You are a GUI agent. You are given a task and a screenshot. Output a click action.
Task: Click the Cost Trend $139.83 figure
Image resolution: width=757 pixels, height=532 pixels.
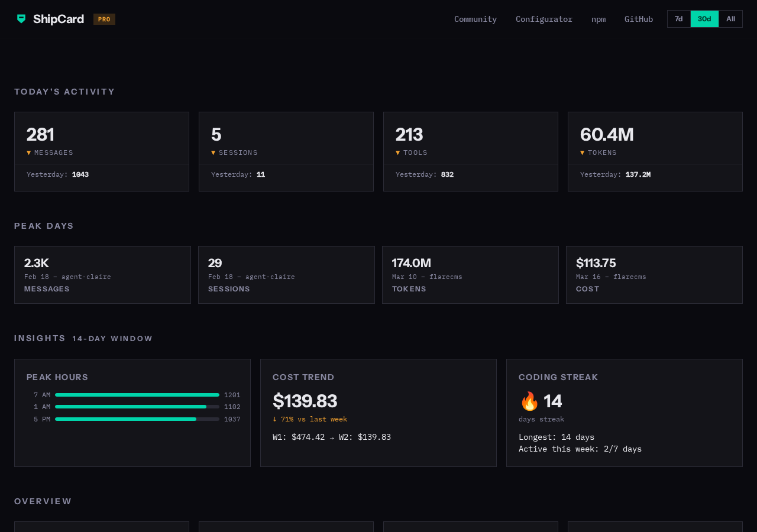(x=305, y=401)
